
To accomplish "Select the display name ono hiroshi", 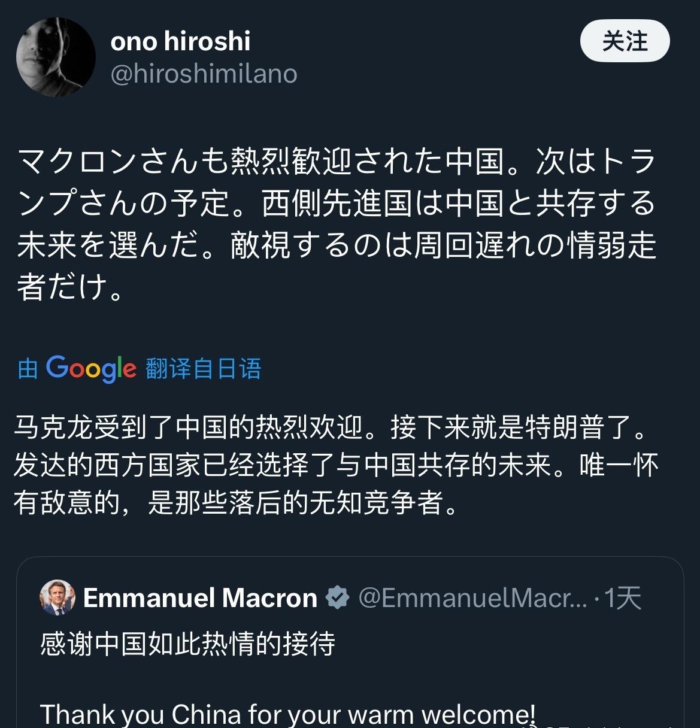I will point(180,41).
